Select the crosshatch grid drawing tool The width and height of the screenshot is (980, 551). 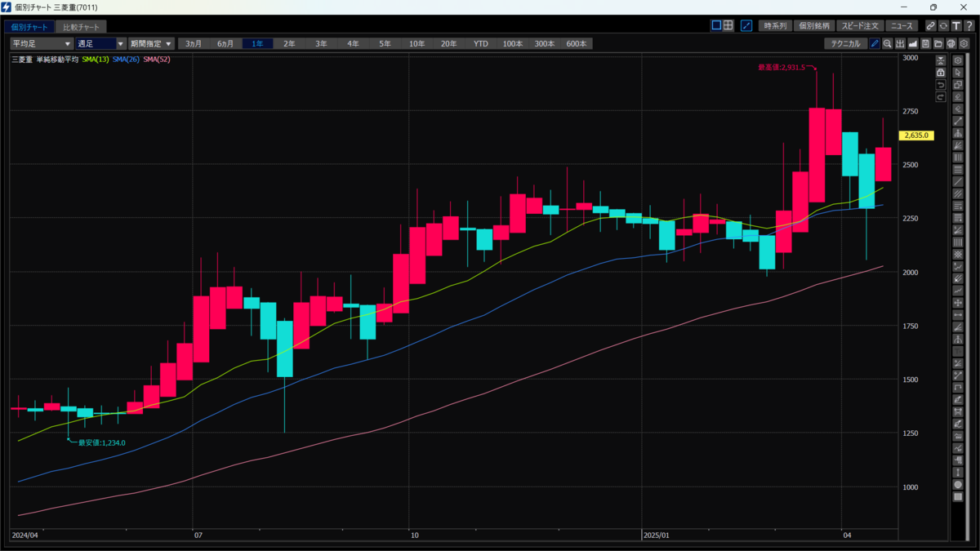(x=959, y=254)
